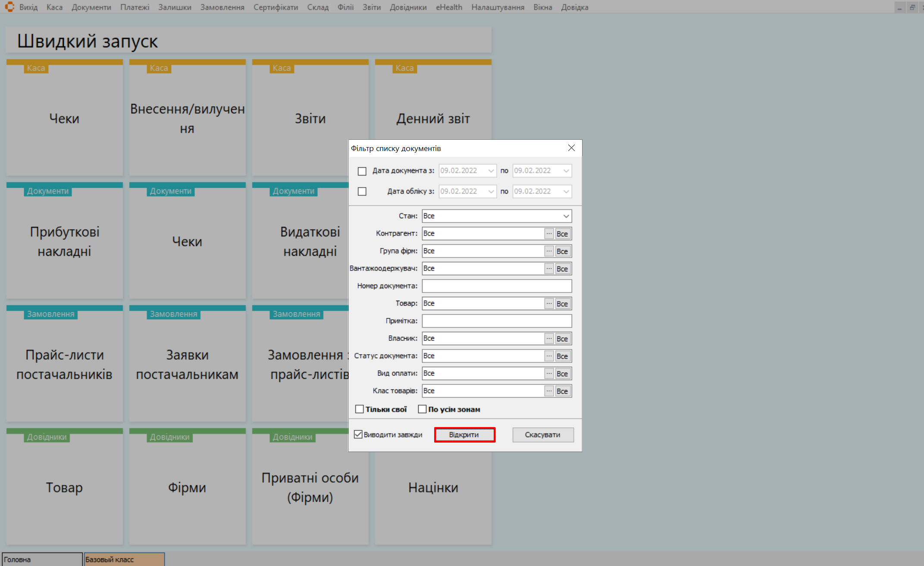Open Товар ellipsis selection icon
The width and height of the screenshot is (924, 566).
click(x=548, y=303)
